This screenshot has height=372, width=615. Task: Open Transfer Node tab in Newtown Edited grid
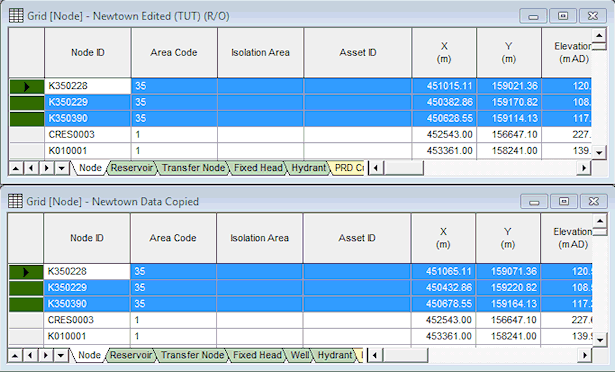coord(193,168)
